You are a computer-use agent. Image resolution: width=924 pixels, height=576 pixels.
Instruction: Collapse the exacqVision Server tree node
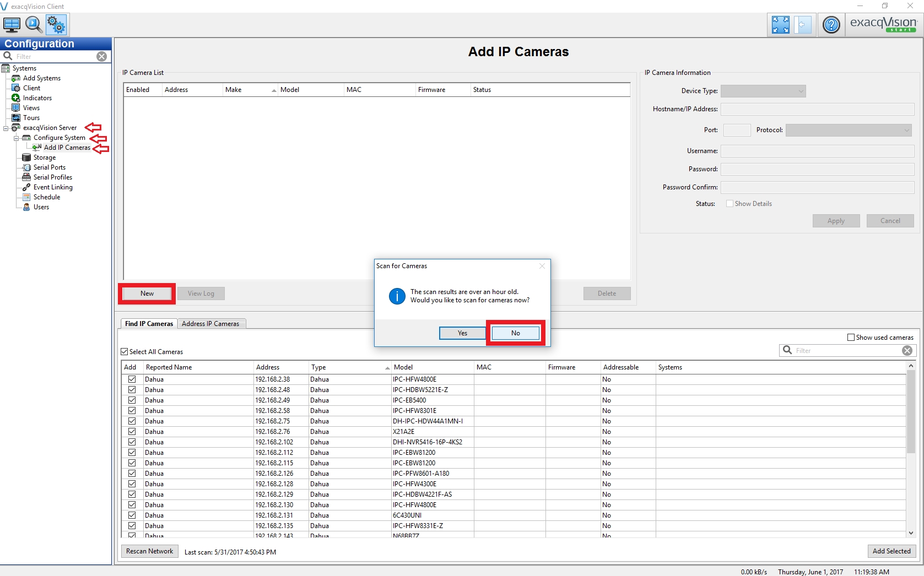tap(6, 128)
